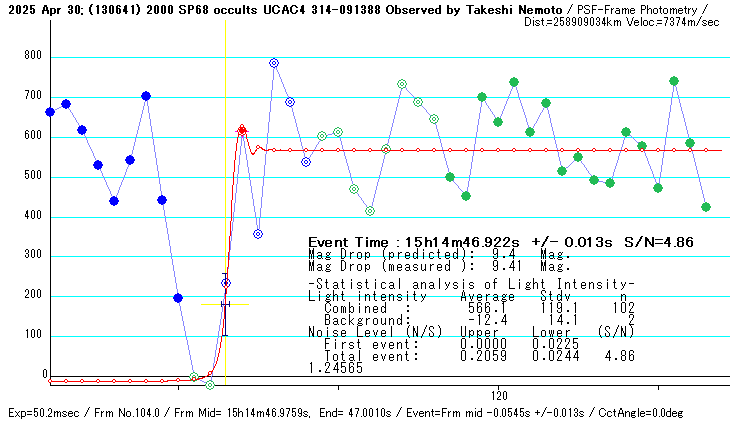The width and height of the screenshot is (740, 425).
Task: Select the last green data point at far right
Action: coord(706,207)
